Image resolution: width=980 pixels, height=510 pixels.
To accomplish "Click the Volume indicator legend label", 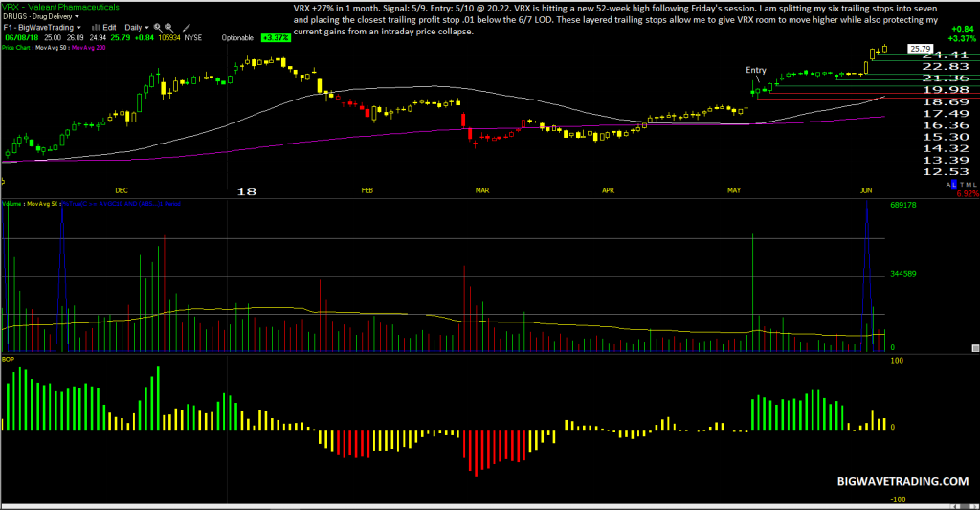I will pyautogui.click(x=11, y=204).
